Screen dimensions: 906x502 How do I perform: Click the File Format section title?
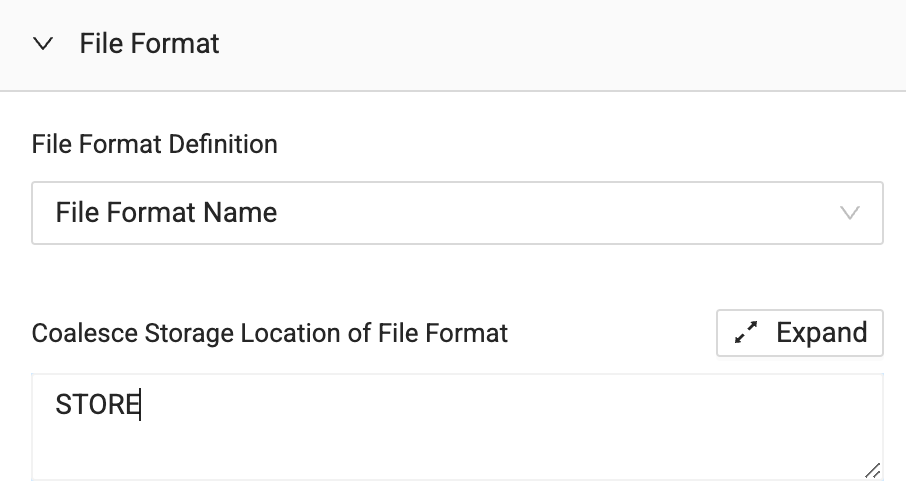tap(149, 44)
